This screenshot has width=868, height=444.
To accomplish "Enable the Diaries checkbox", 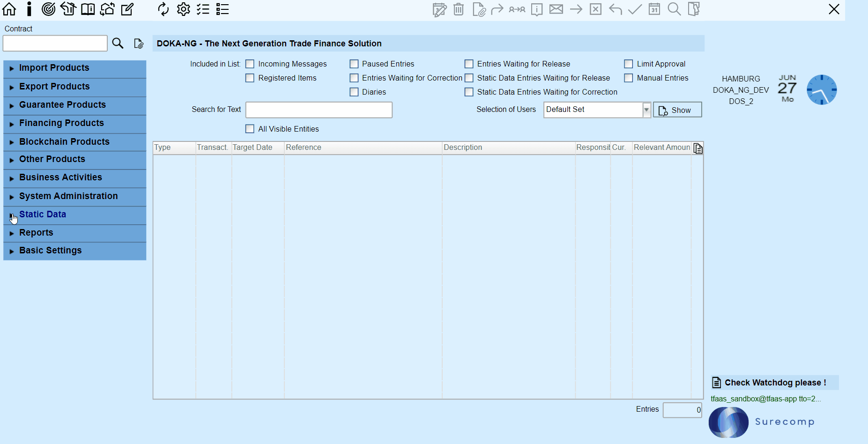I will pos(354,92).
